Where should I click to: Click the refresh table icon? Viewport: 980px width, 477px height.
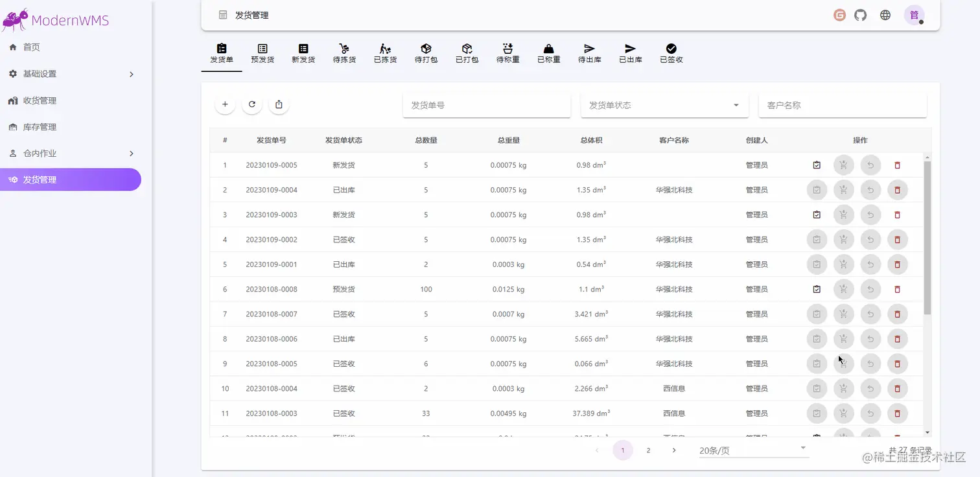(x=252, y=104)
